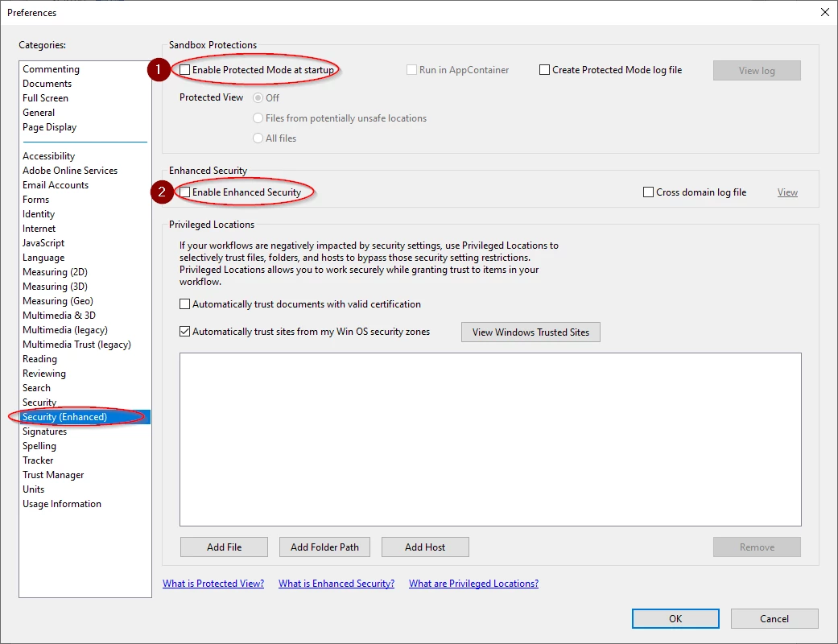Dismiss the dialog with Cancel

[x=774, y=619]
